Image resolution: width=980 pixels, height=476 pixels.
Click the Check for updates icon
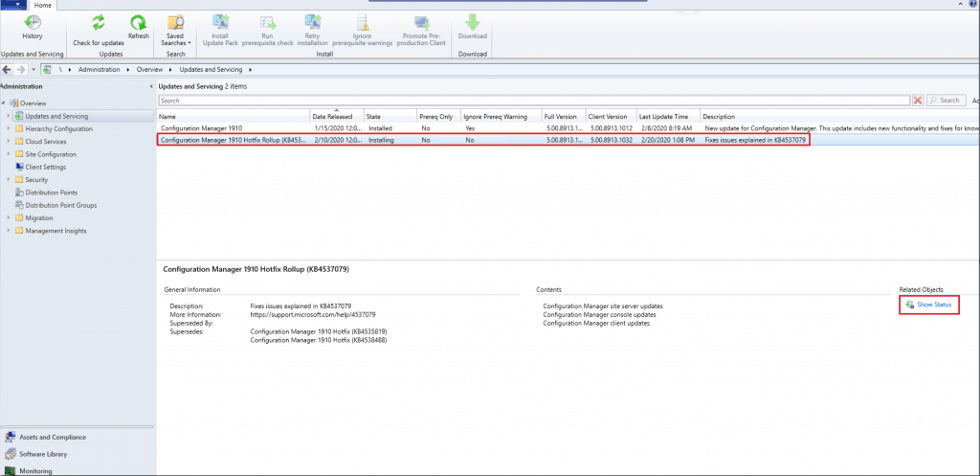tap(99, 23)
